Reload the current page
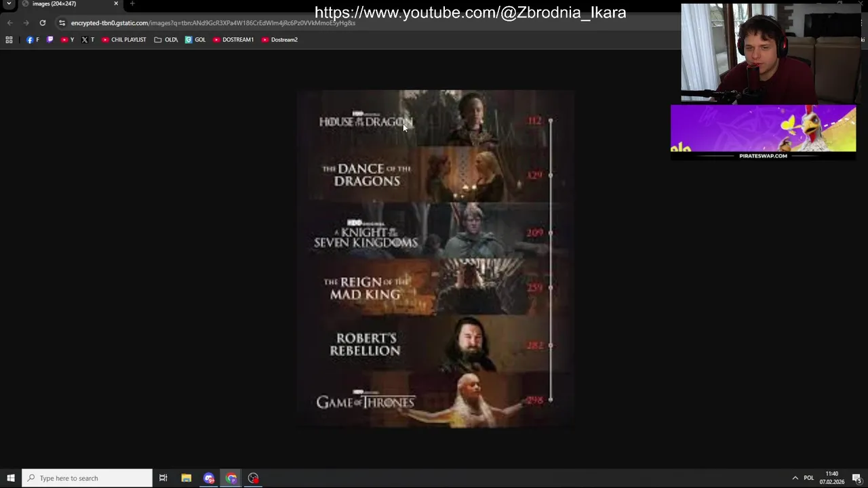The image size is (868, 488). coord(42,22)
